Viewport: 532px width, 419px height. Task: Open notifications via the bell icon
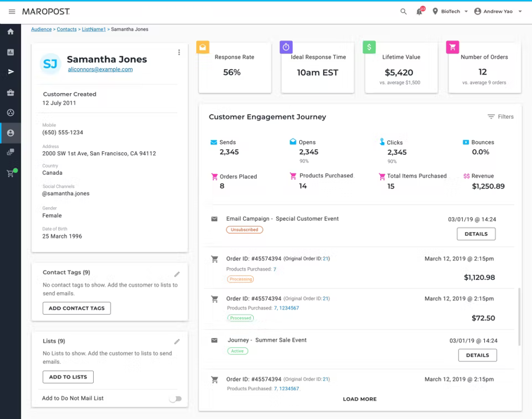[419, 11]
